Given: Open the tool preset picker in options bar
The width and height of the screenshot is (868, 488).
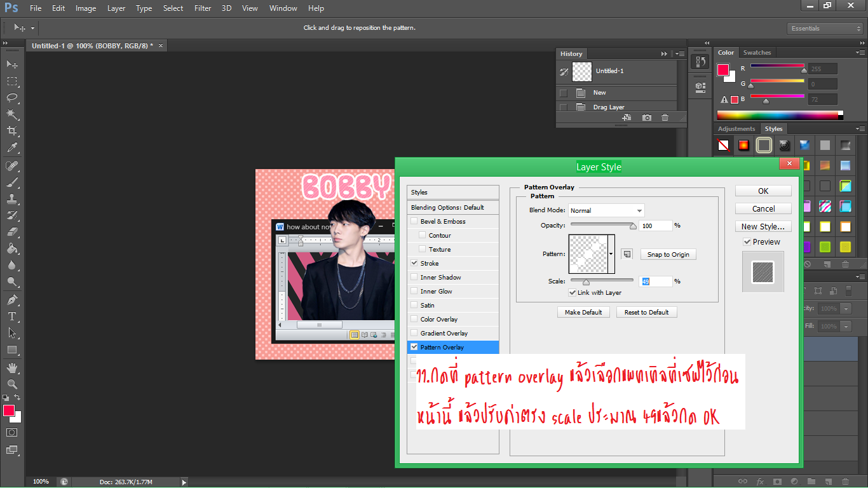Looking at the screenshot, I should [x=24, y=28].
